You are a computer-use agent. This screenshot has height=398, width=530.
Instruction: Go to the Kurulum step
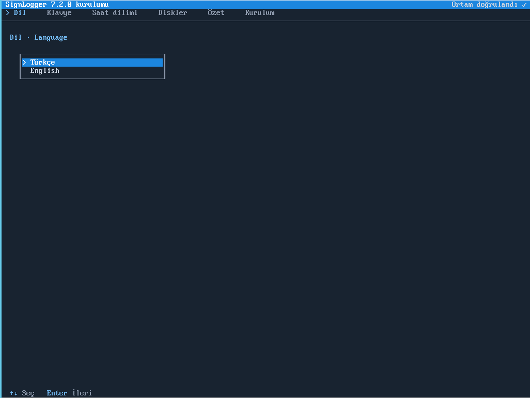(260, 13)
